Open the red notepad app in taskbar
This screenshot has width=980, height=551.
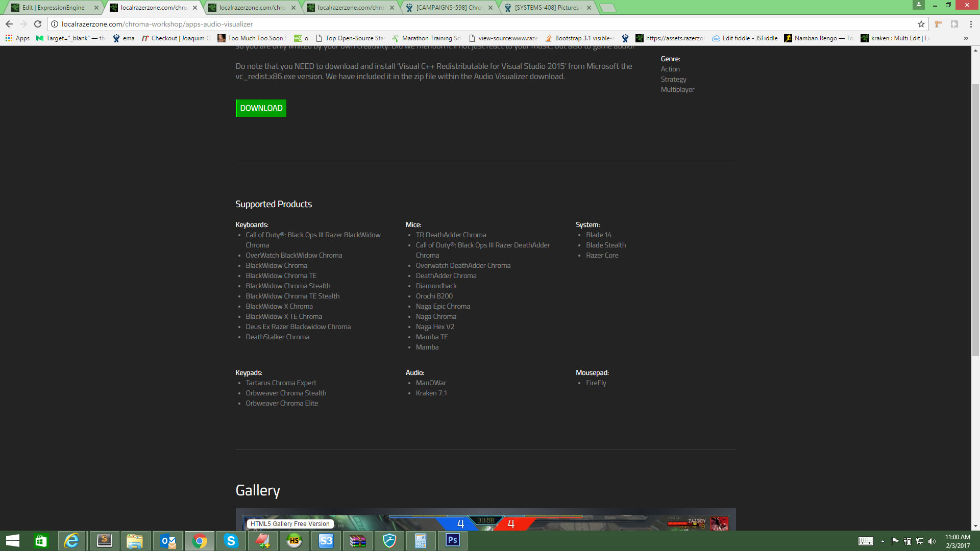click(x=263, y=541)
